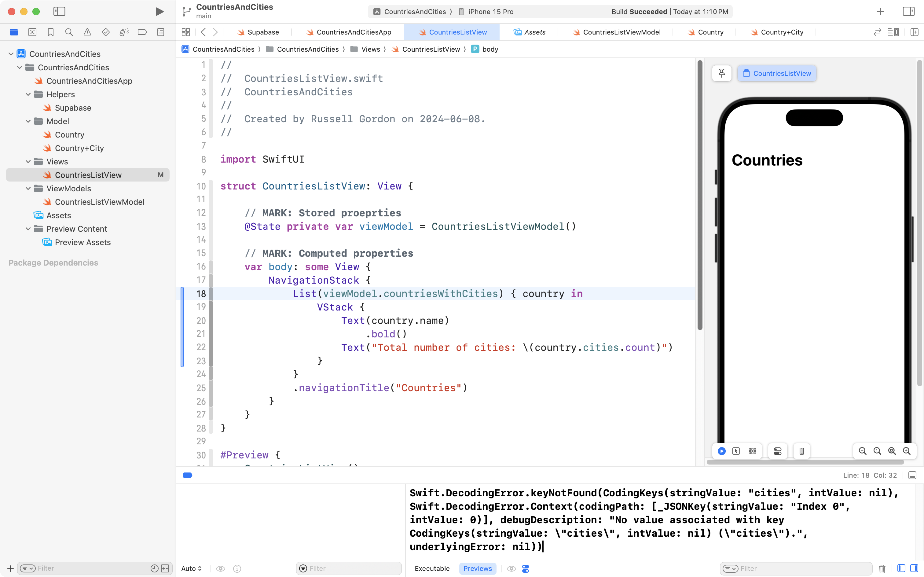Toggle the variables view pane in the debug area

coord(901,569)
